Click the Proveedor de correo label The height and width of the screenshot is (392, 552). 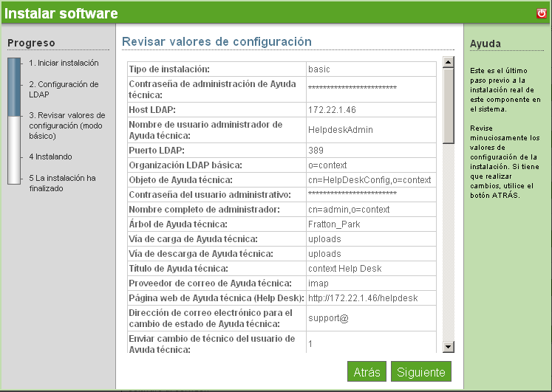(210, 283)
